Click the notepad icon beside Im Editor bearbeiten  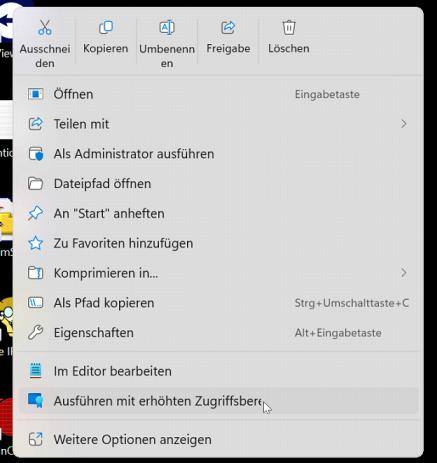click(35, 371)
